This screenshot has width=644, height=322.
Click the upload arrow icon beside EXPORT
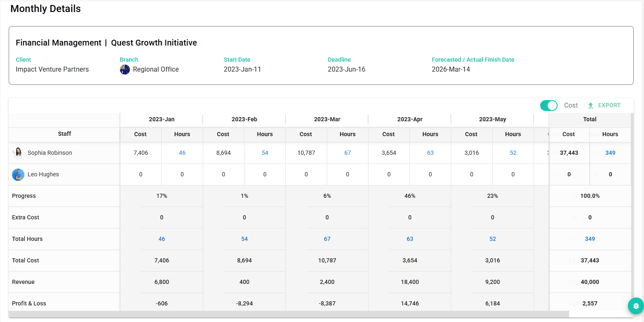[589, 105]
